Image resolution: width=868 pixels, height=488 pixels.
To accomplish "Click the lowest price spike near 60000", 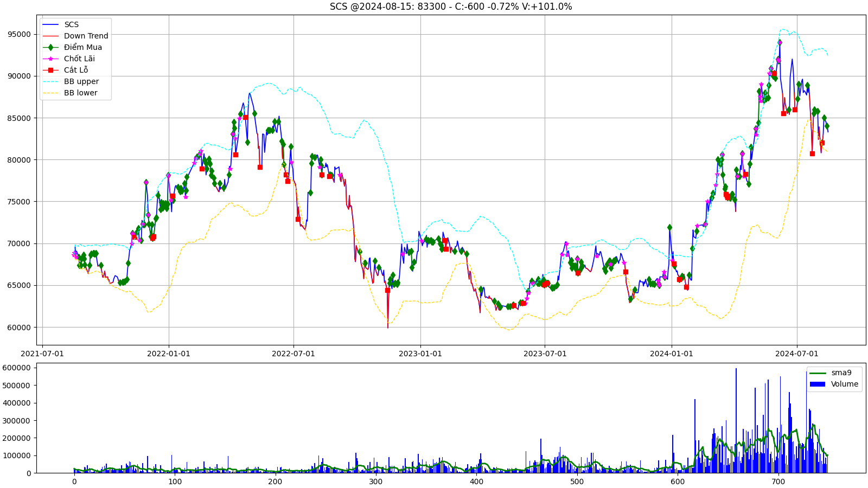I will (x=388, y=326).
